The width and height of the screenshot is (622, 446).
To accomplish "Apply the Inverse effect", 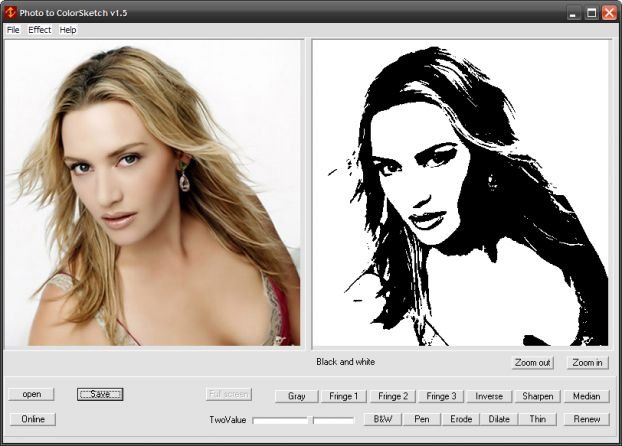I will tap(489, 396).
